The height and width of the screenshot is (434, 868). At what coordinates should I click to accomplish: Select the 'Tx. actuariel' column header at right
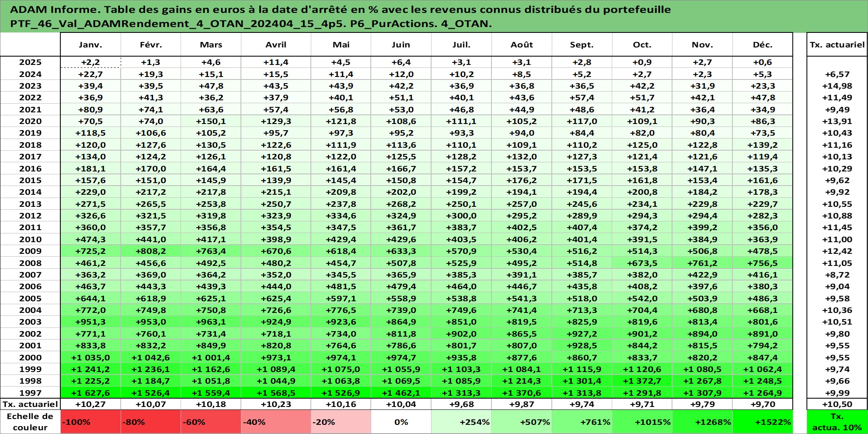837,45
